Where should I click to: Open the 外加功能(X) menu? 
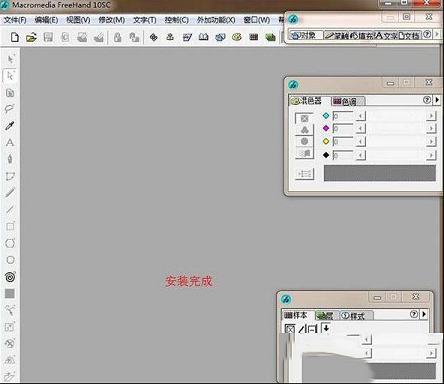pyautogui.click(x=216, y=20)
